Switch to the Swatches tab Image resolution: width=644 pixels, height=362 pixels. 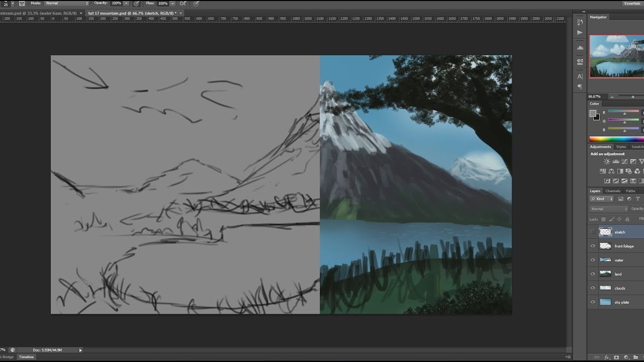637,147
